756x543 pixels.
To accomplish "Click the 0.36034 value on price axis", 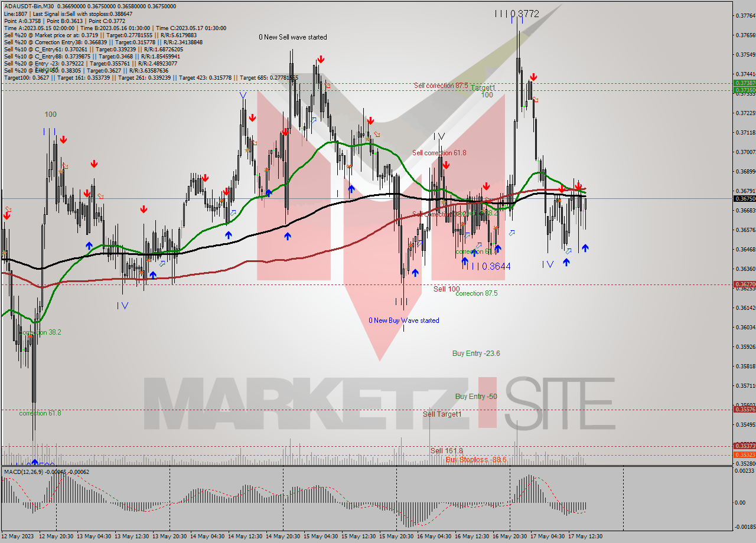I will (x=745, y=327).
